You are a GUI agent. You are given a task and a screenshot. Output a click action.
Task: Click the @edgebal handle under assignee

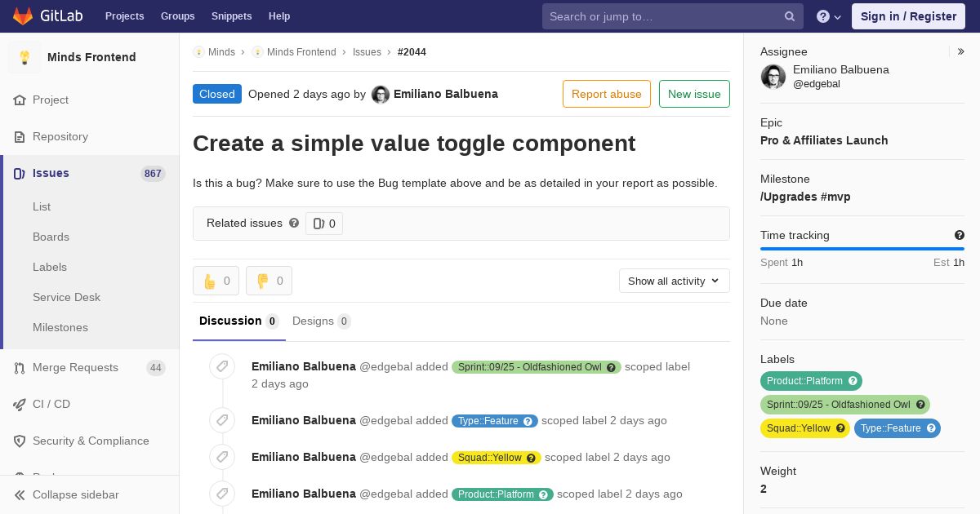[x=817, y=84]
